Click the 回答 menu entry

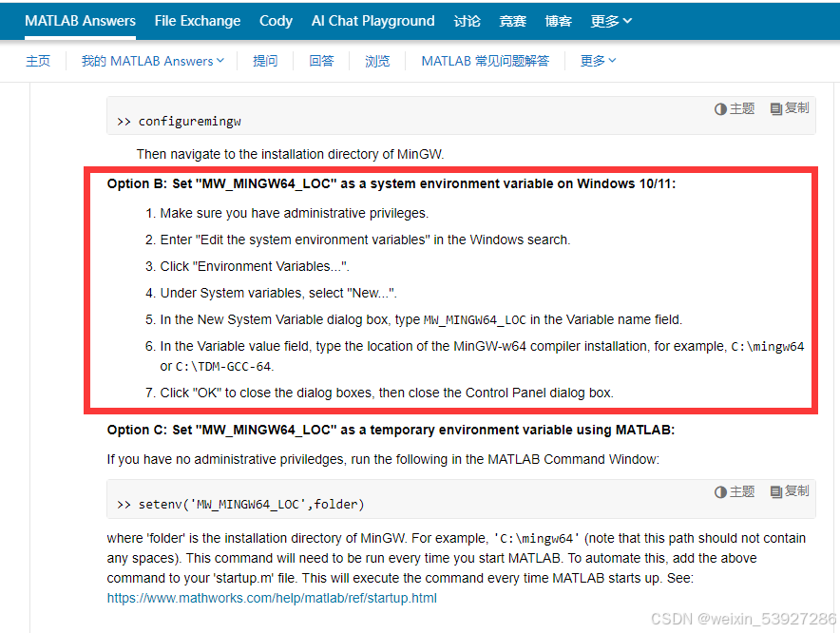(x=322, y=60)
